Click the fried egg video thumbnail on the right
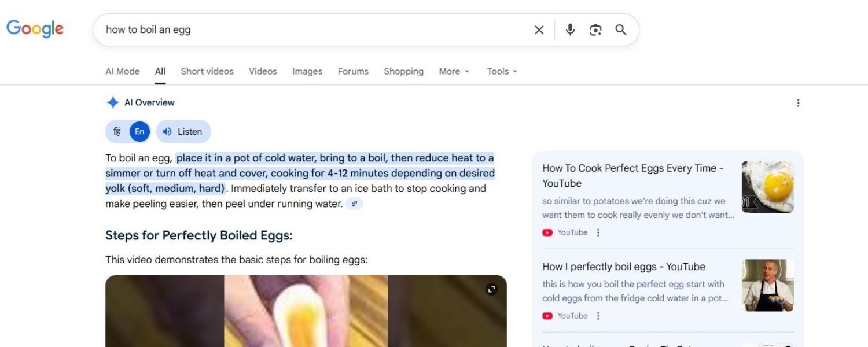Screen dimensions: 868x347 tap(767, 186)
